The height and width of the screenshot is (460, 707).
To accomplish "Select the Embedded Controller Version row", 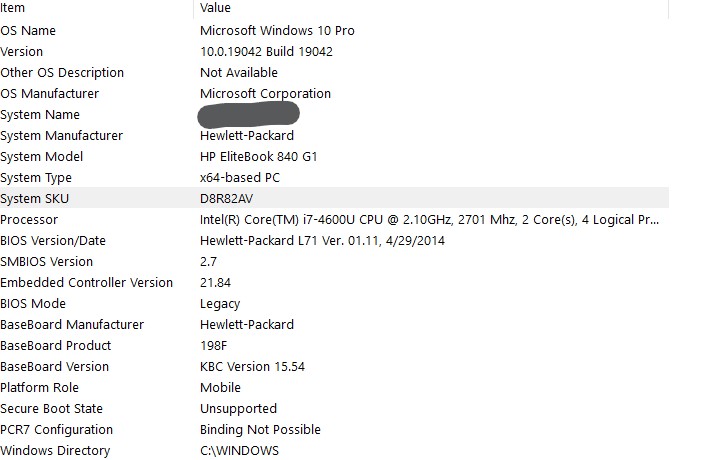I will tap(334, 282).
